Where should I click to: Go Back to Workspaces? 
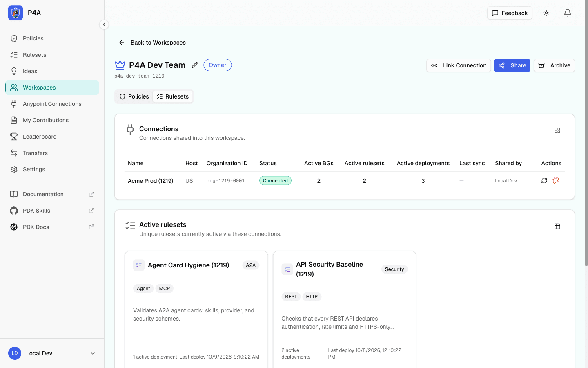point(152,43)
